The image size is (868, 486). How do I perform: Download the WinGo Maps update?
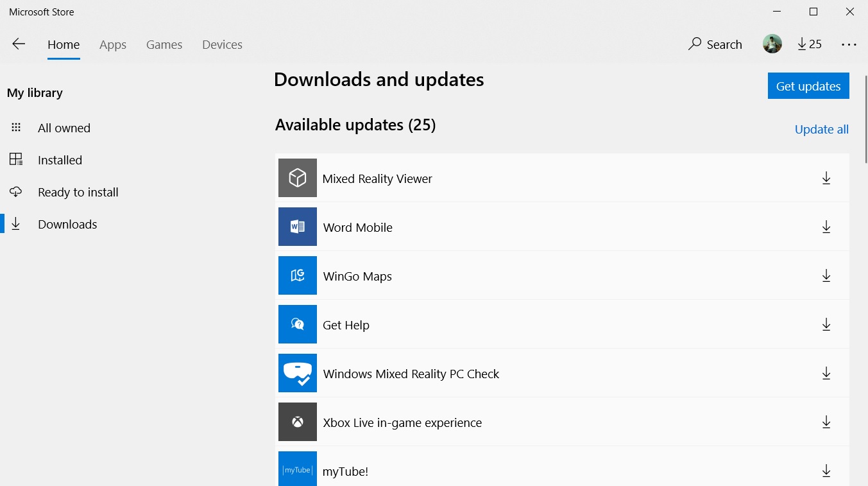point(826,275)
